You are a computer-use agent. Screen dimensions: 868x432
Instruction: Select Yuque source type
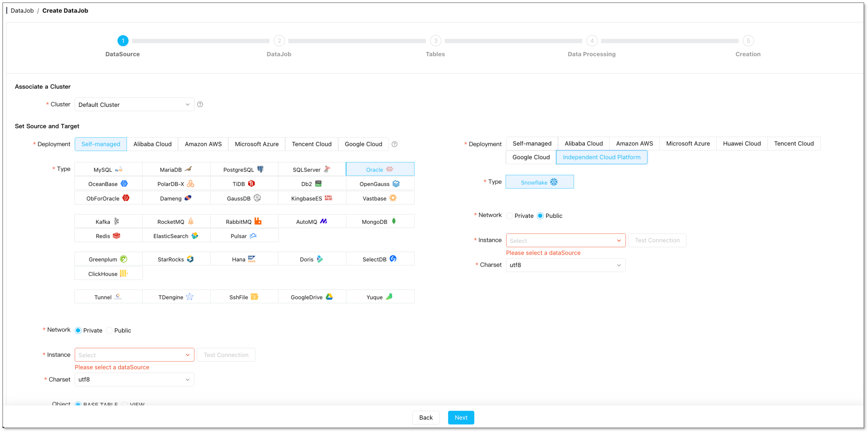[x=380, y=297]
